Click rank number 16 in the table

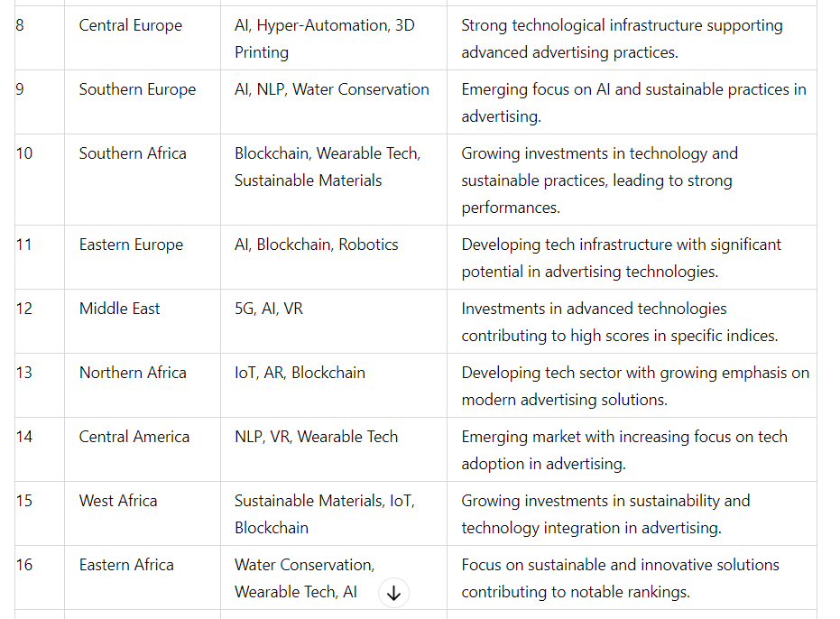tap(24, 565)
